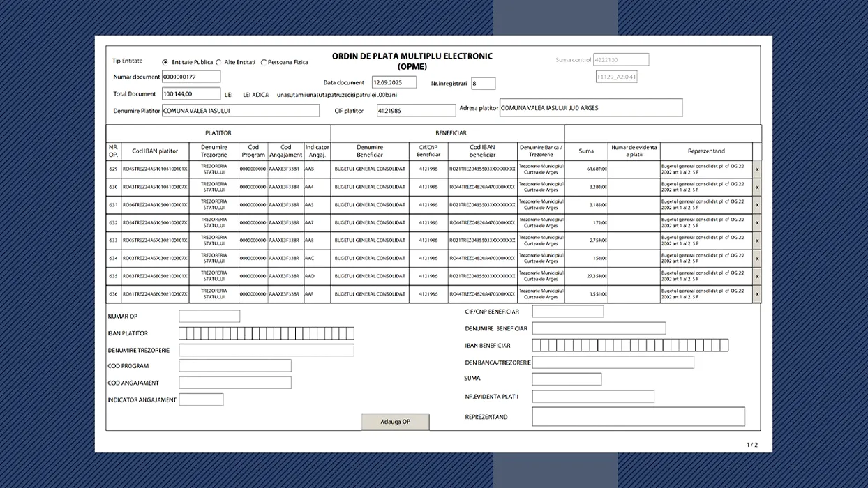Viewport: 868px width, 488px height.
Task: Focus the SUMA input box
Action: [x=567, y=379]
